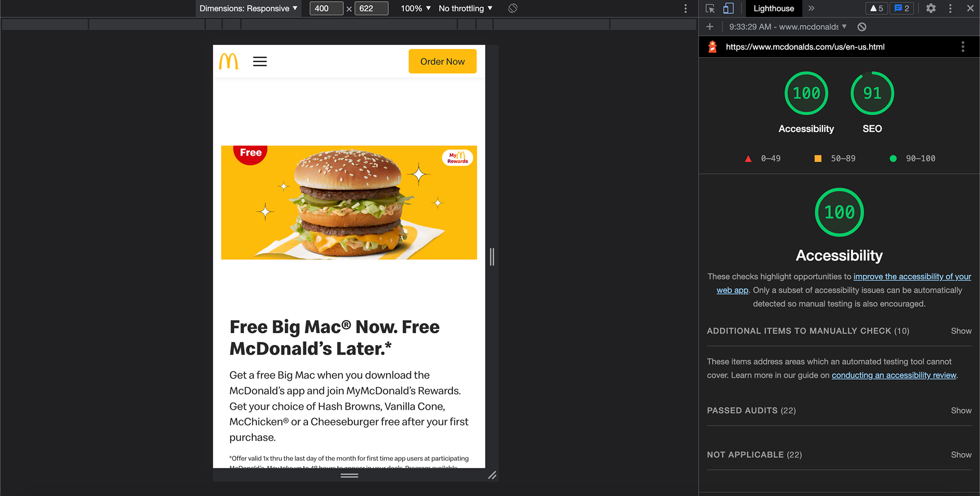This screenshot has height=496, width=980.
Task: Click the Order Now button
Action: click(x=443, y=61)
